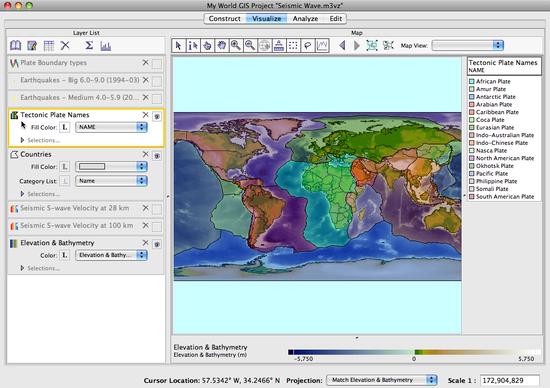Show the Earthquakes Big 6.0-9.0 layer
The width and height of the screenshot is (550, 388).
click(157, 81)
